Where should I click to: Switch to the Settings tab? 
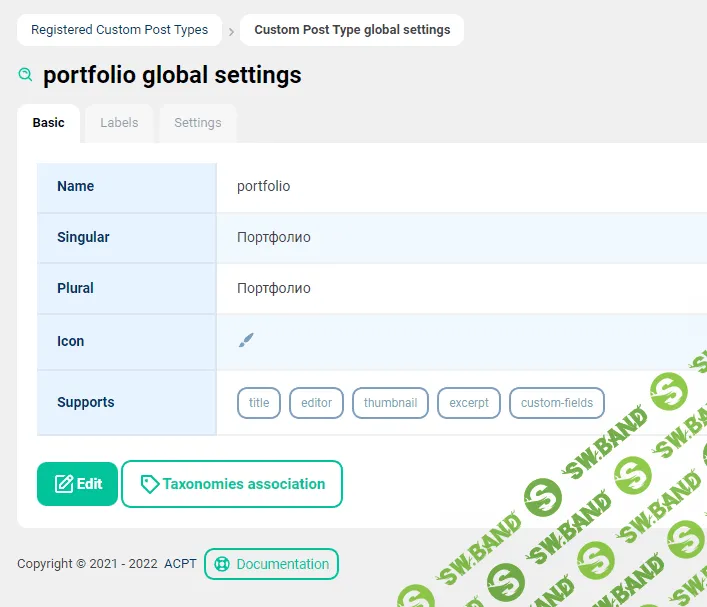point(197,123)
